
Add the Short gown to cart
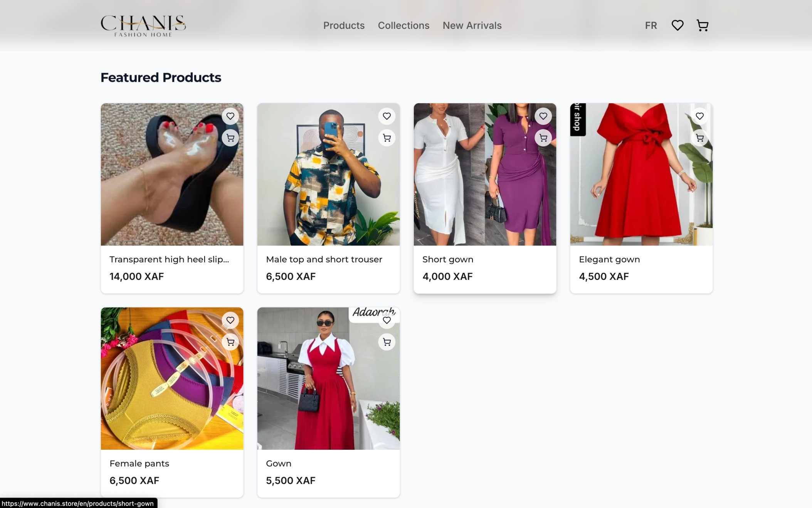point(543,138)
